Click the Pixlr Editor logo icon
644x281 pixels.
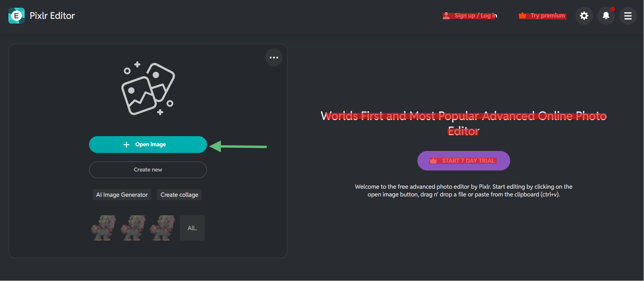tap(17, 15)
